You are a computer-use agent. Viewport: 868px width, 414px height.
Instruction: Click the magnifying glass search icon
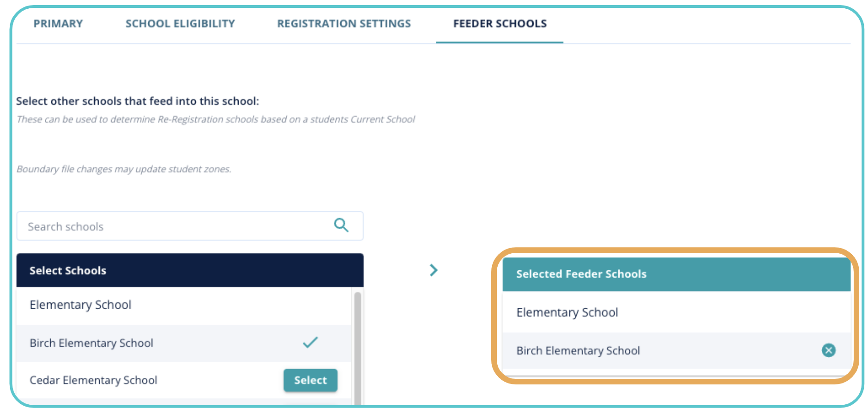coord(341,225)
